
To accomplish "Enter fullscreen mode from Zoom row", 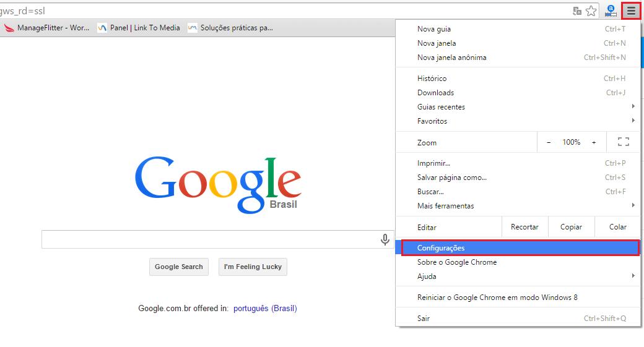I will click(x=623, y=142).
